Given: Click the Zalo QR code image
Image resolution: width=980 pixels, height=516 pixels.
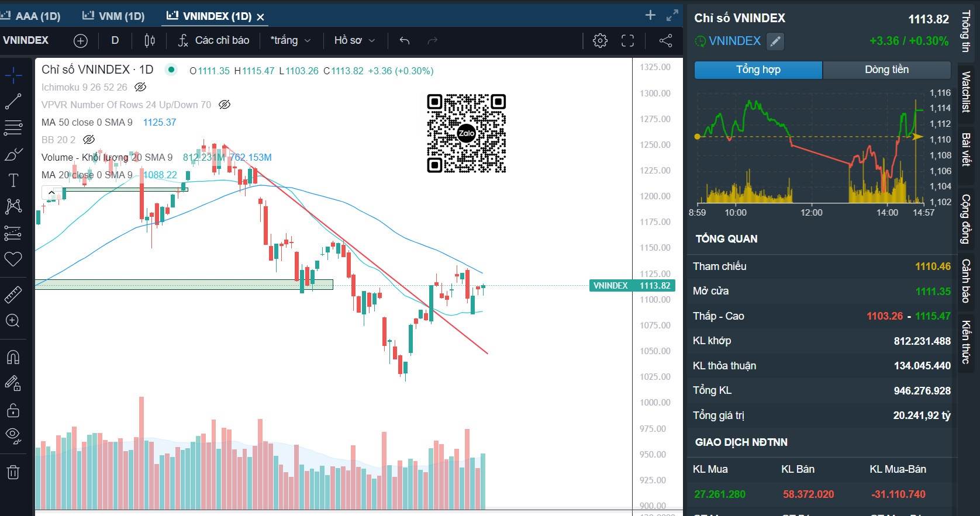Looking at the screenshot, I should (x=467, y=133).
